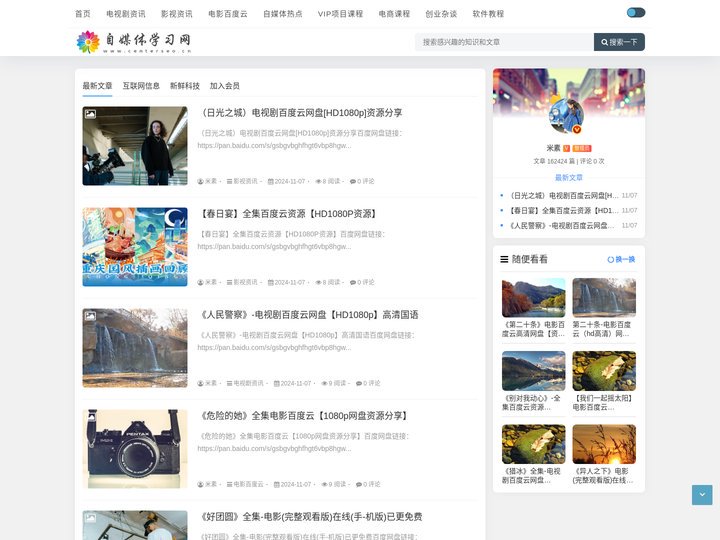Screen dimensions: 720x540
Task: Open 《异人之下》电影 sunset thumbnail
Action: point(604,444)
